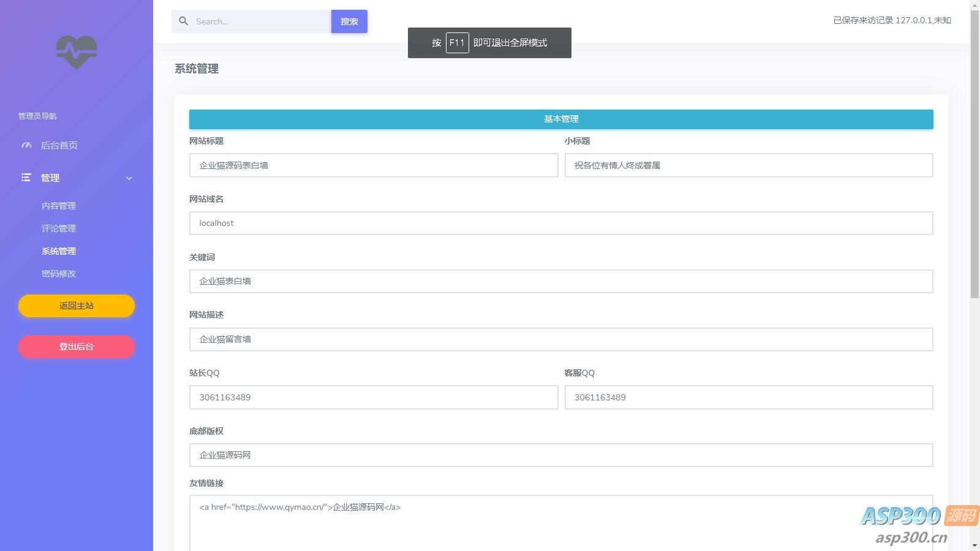Click the heart pulse logo icon
The image size is (980, 551).
(77, 52)
